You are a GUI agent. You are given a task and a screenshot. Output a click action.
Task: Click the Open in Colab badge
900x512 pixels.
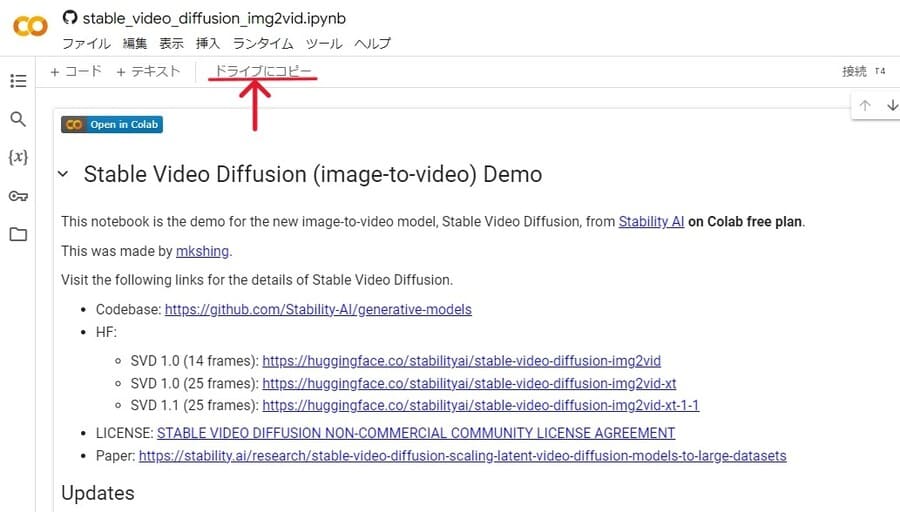tap(112, 125)
